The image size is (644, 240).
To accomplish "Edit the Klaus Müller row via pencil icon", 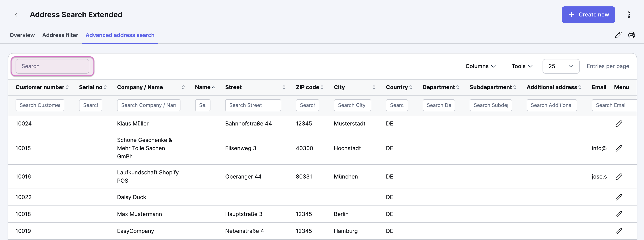I will coord(619,123).
